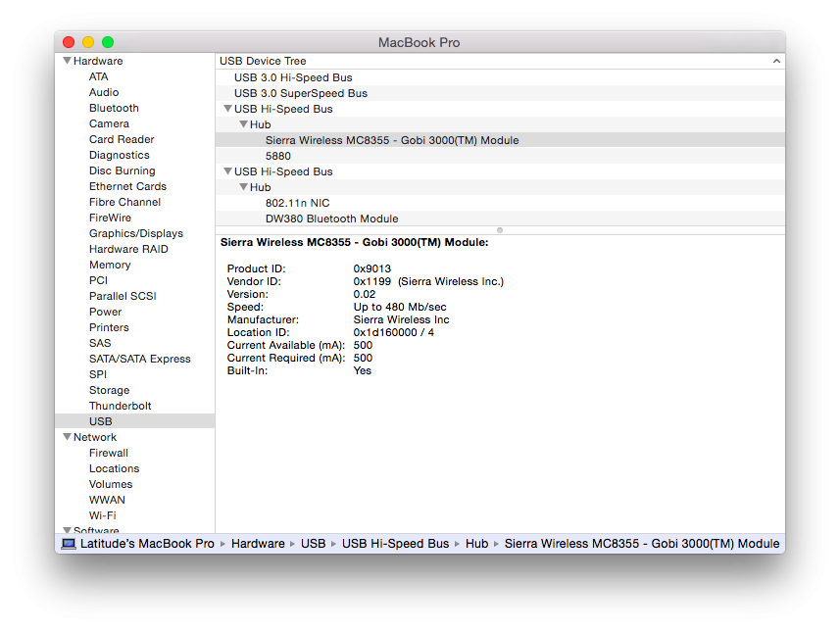The width and height of the screenshot is (840, 632).
Task: Click the pane divider handle dot
Action: tap(500, 230)
